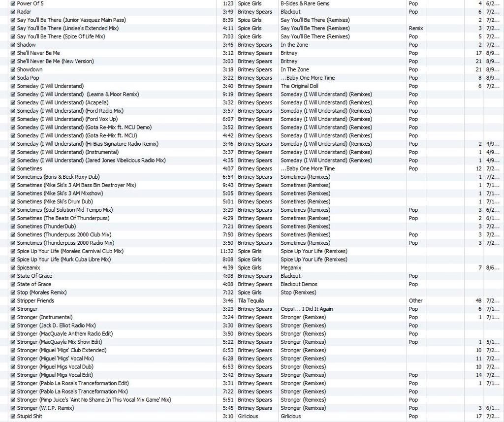Toggle checkbox for Power Of 5
Viewport: 504px width, 422px height.
[13, 3]
